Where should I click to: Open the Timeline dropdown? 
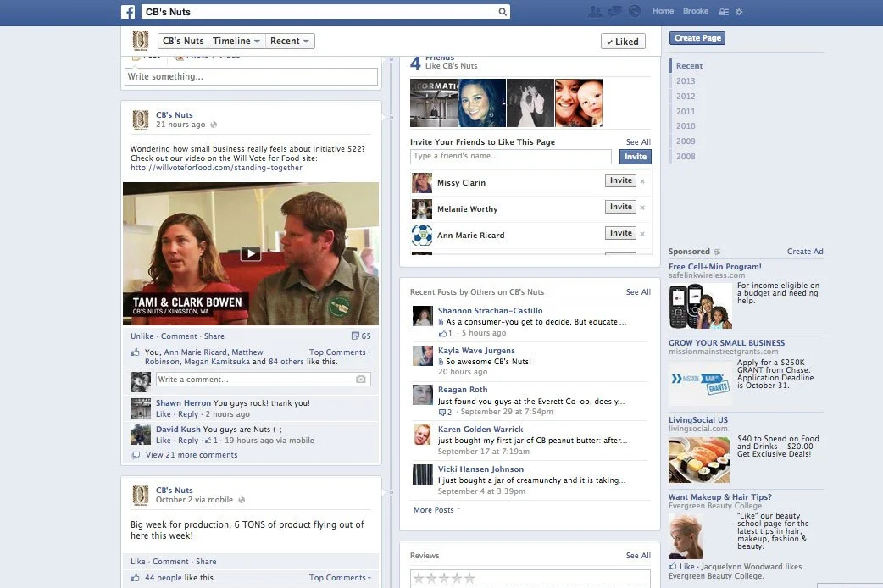click(x=236, y=41)
